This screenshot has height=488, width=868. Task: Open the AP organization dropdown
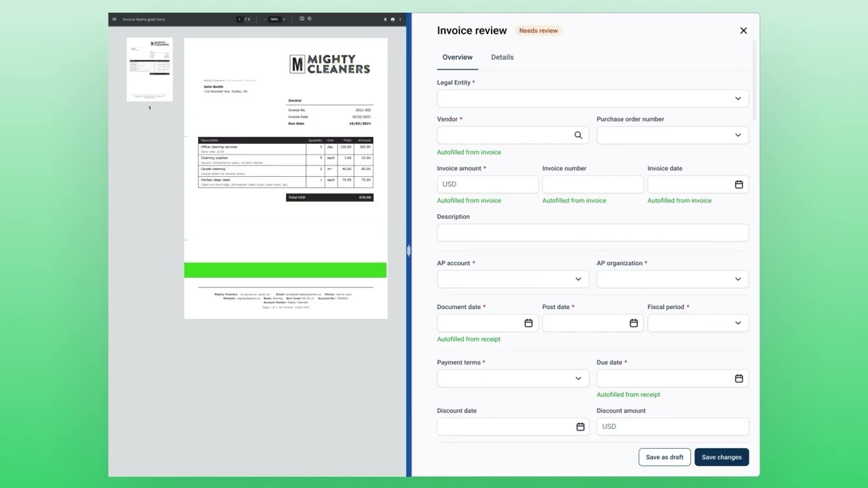pyautogui.click(x=673, y=279)
